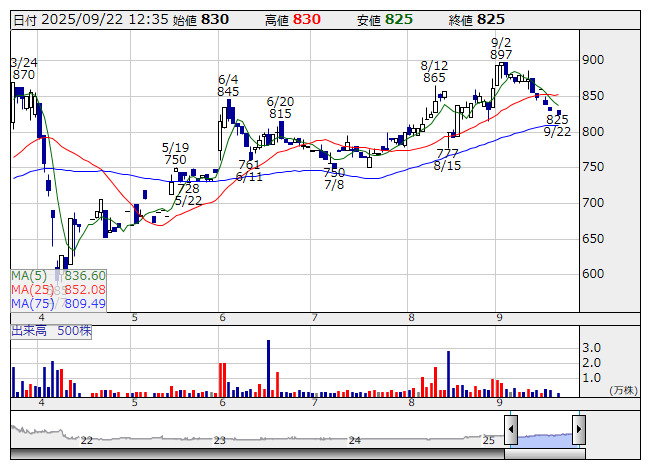
Task: Click the highlighted blue range in overview chart
Action: (544, 432)
